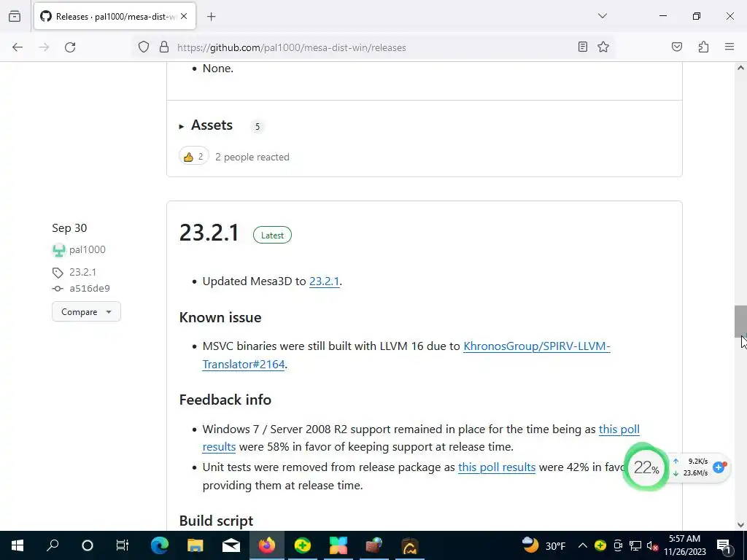Click the 22% green circle widget
The height and width of the screenshot is (560, 747).
[x=646, y=467]
